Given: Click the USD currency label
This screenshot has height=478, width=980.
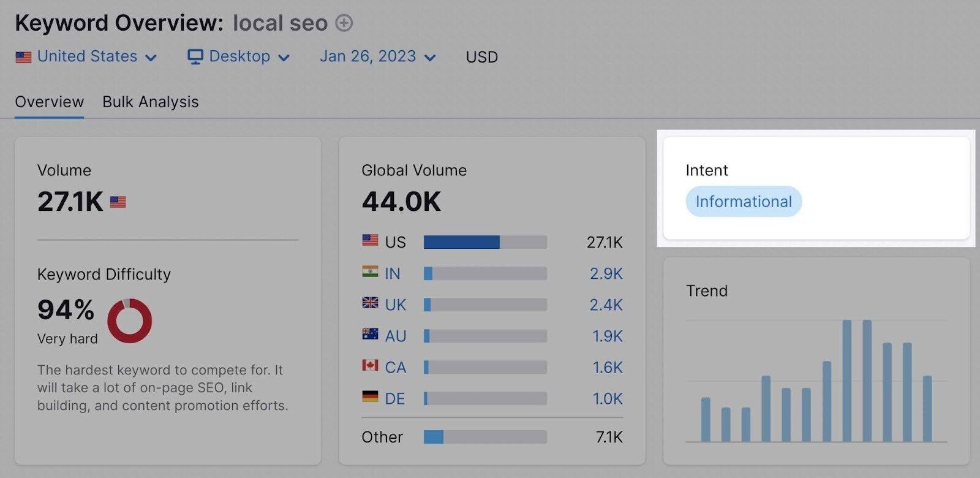Looking at the screenshot, I should pos(481,57).
